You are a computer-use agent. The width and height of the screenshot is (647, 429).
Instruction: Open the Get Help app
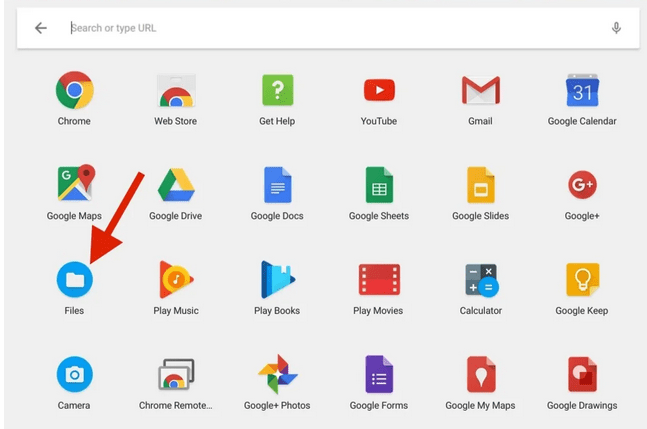[x=277, y=90]
